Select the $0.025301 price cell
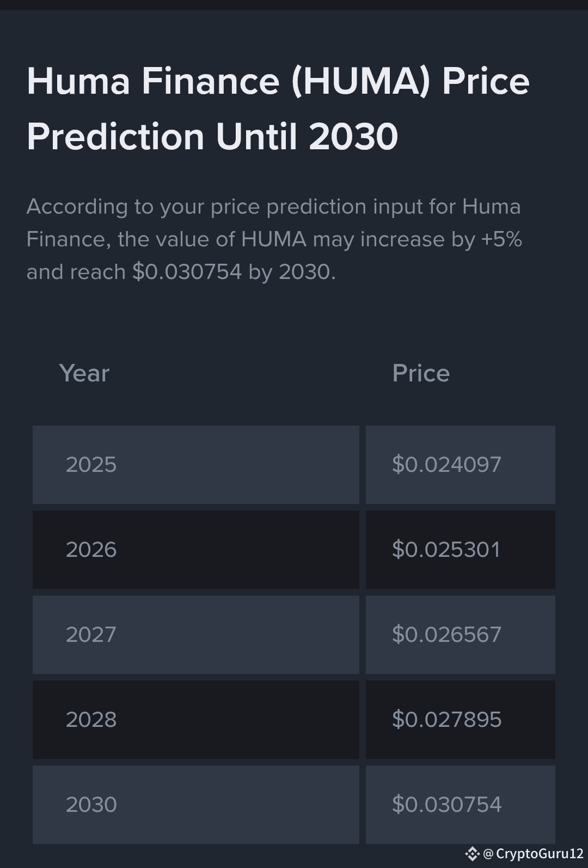The height and width of the screenshot is (868, 588). pyautogui.click(x=461, y=550)
